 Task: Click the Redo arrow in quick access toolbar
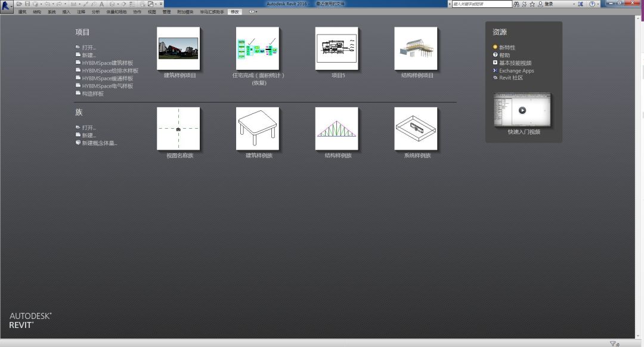pos(59,4)
